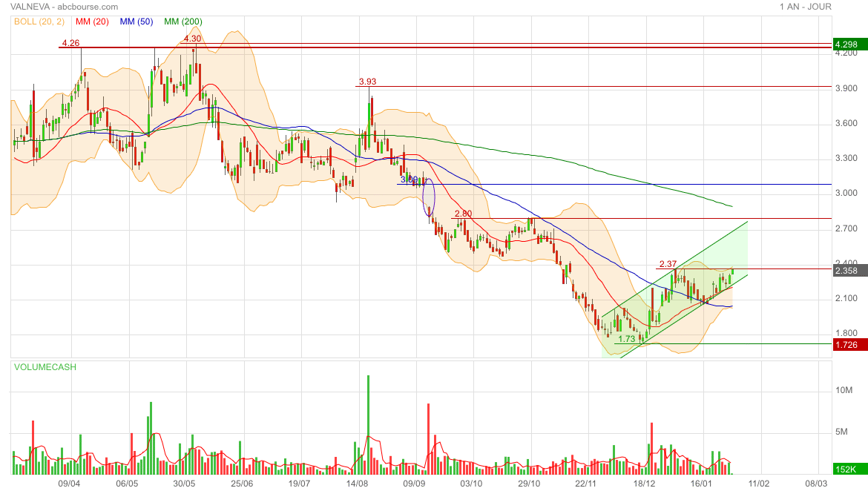Viewport: 868px width, 491px height.
Task: Click the 1.800 price axis value
Action: tap(846, 333)
